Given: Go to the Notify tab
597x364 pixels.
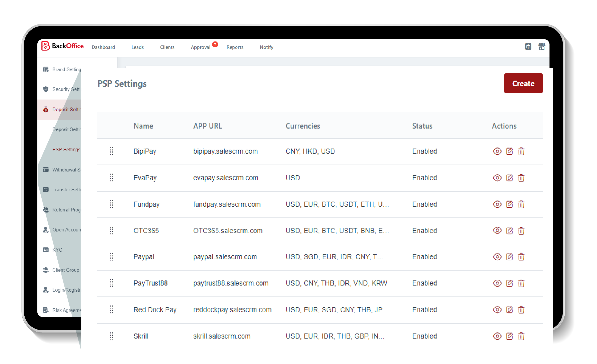Looking at the screenshot, I should [x=266, y=47].
